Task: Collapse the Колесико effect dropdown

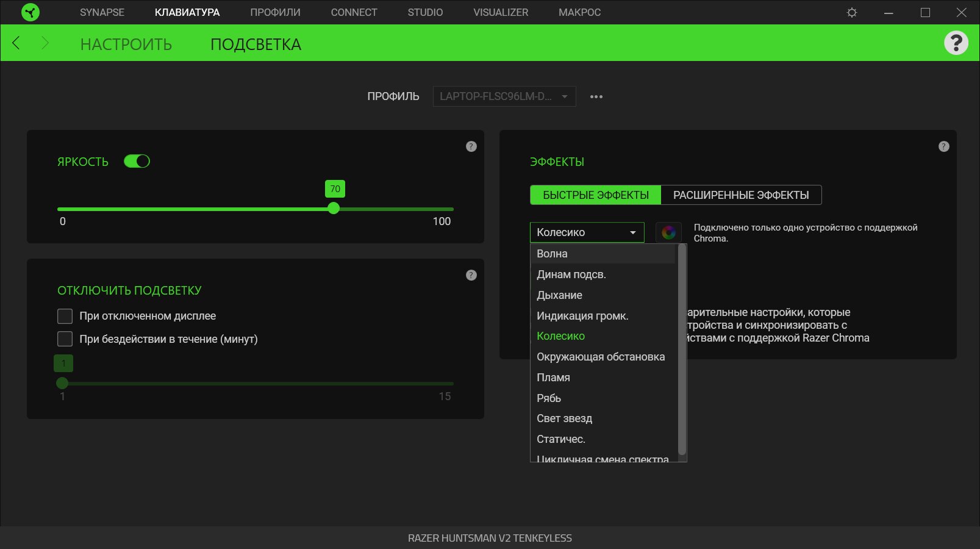Action: point(587,232)
